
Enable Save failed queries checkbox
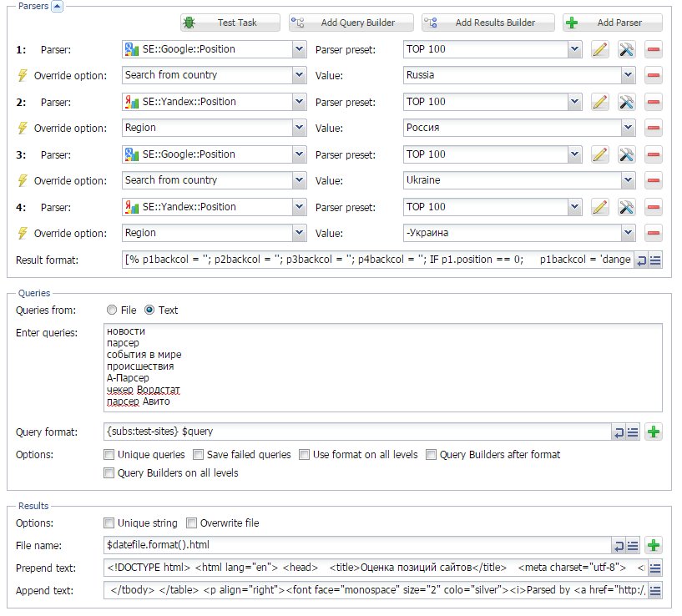click(199, 455)
